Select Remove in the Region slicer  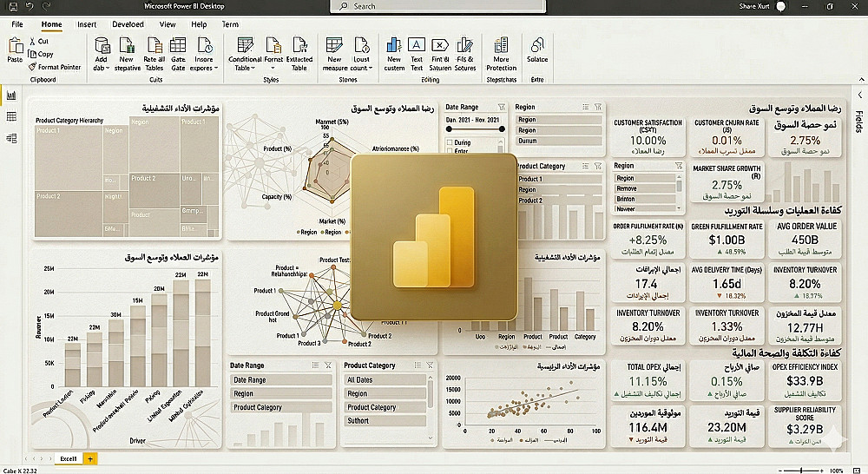pos(645,188)
